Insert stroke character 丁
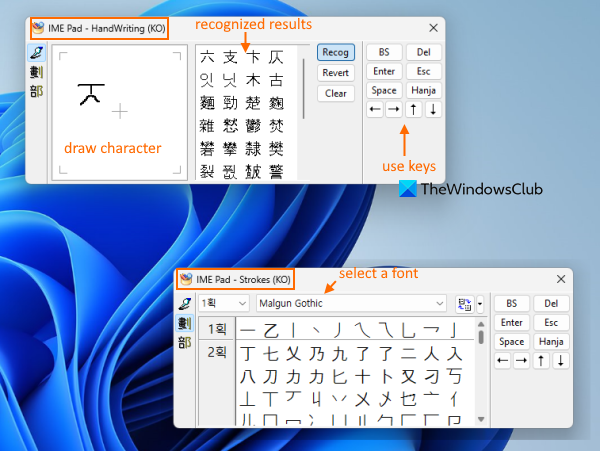Viewport: 600px width, 451px height. tap(248, 354)
